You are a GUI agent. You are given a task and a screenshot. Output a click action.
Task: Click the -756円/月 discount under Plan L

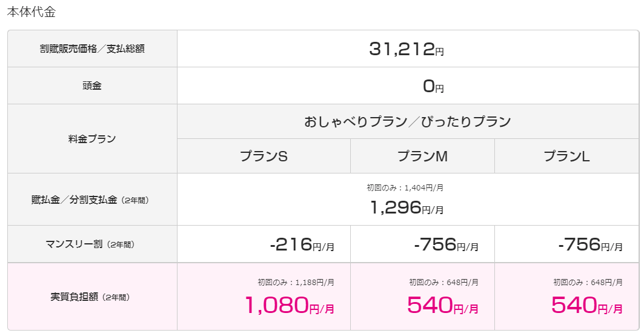tap(591, 244)
